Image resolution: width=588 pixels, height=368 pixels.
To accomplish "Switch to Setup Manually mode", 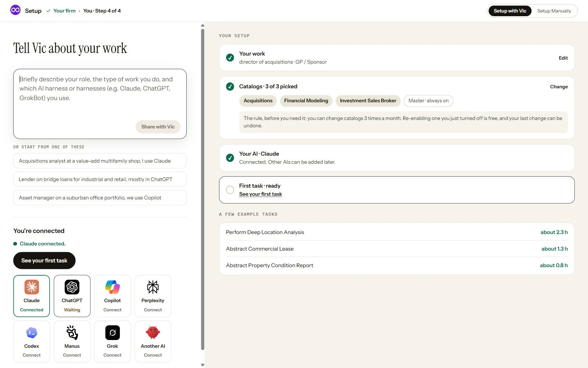I will (554, 11).
